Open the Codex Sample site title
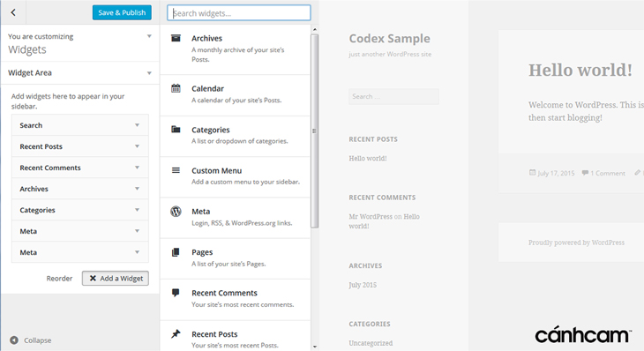 coord(389,38)
